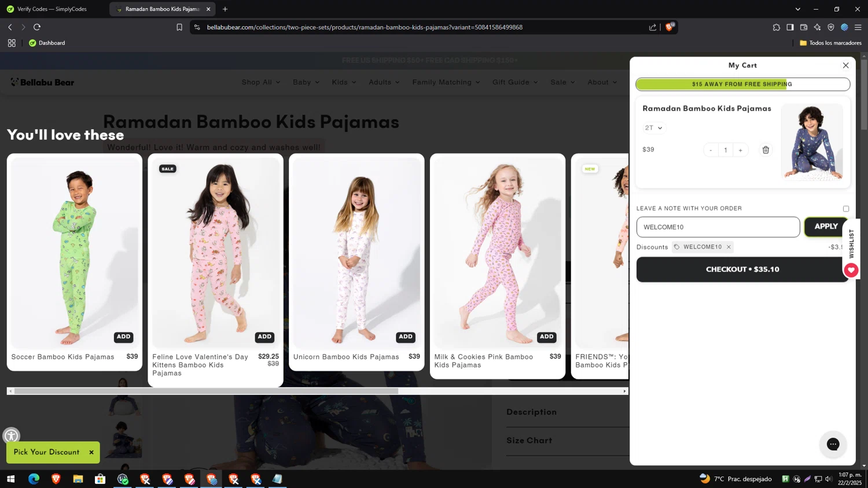This screenshot has width=868, height=488.
Task: Open File Explorer from taskbar
Action: 78,479
